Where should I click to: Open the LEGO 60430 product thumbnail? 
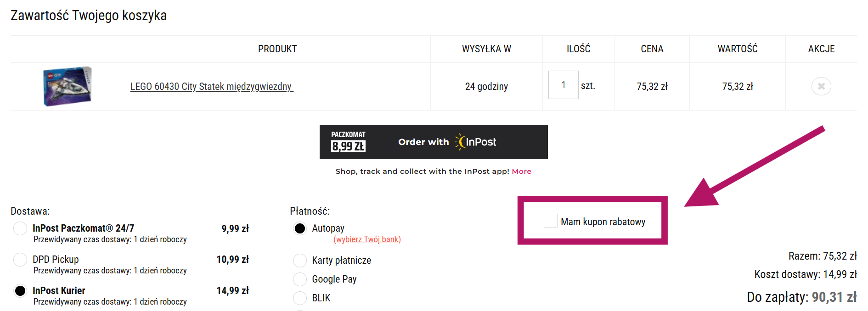click(68, 86)
